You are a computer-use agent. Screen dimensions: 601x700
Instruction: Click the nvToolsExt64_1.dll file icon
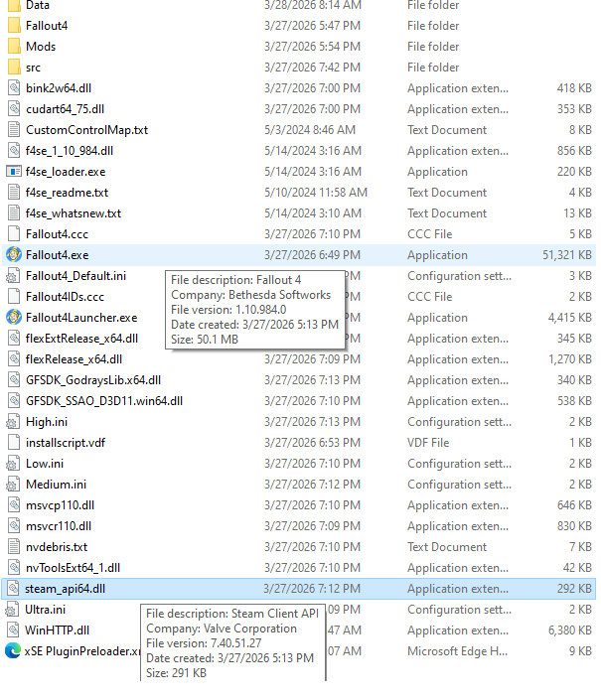click(x=14, y=567)
